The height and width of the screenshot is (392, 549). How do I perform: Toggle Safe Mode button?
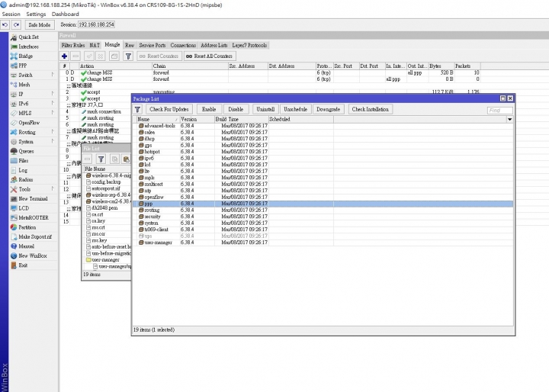pyautogui.click(x=40, y=25)
